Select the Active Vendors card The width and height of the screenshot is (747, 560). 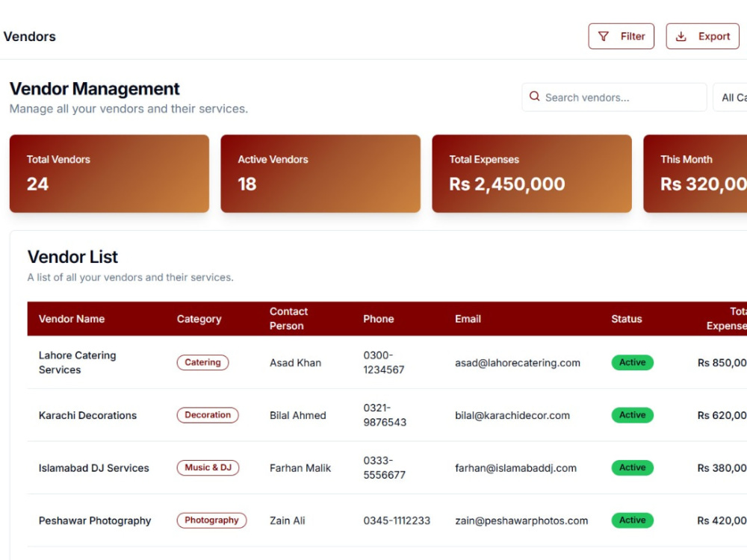[320, 173]
